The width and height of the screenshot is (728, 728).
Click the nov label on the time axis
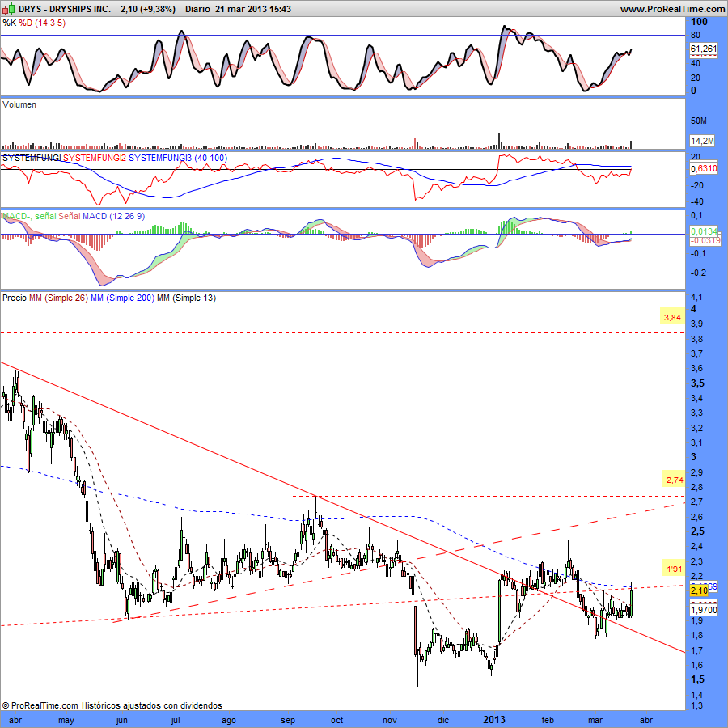(x=390, y=720)
